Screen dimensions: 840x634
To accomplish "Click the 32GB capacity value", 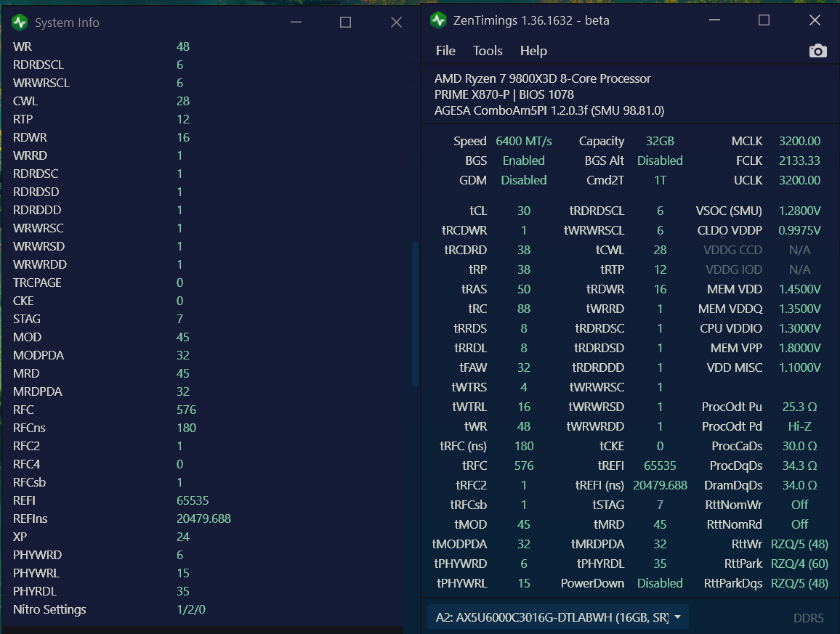I will point(660,142).
